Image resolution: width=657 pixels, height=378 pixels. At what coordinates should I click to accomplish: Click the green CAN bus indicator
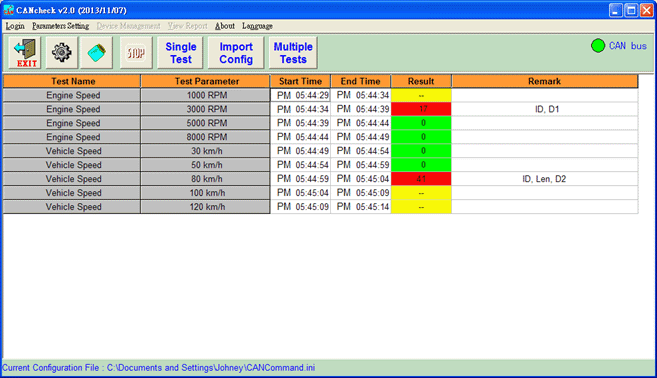click(x=598, y=46)
